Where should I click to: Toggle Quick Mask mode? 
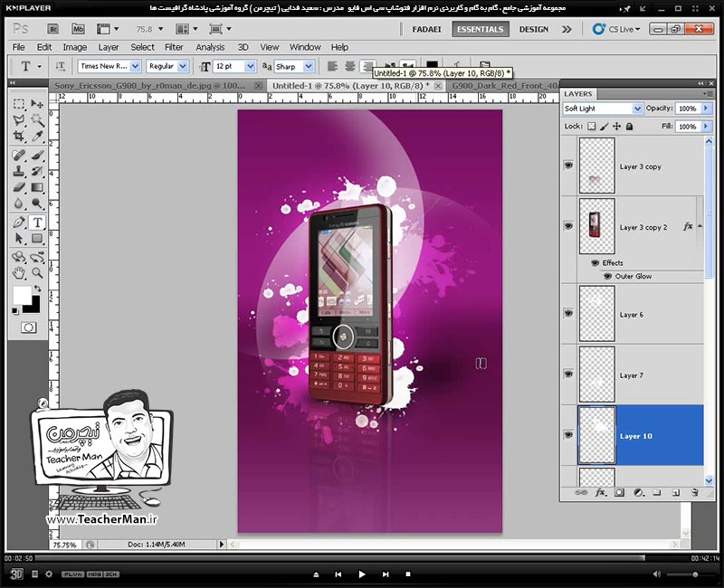click(28, 327)
